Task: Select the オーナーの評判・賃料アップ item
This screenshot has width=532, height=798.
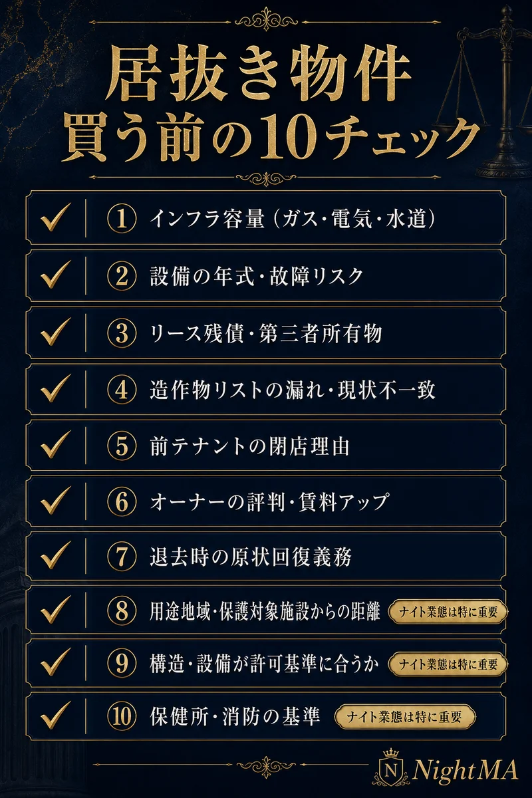Action: click(266, 501)
